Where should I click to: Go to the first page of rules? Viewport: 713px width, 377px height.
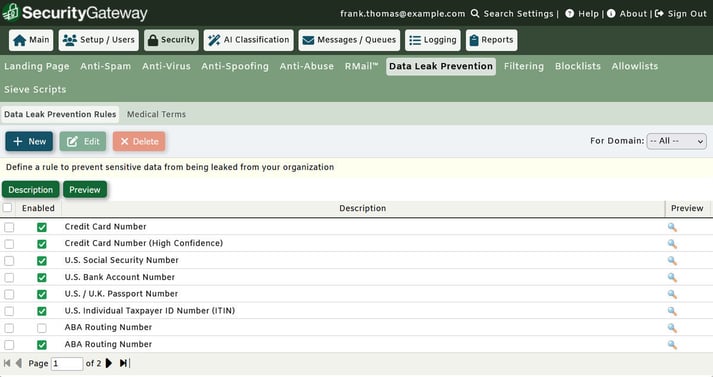coord(7,363)
